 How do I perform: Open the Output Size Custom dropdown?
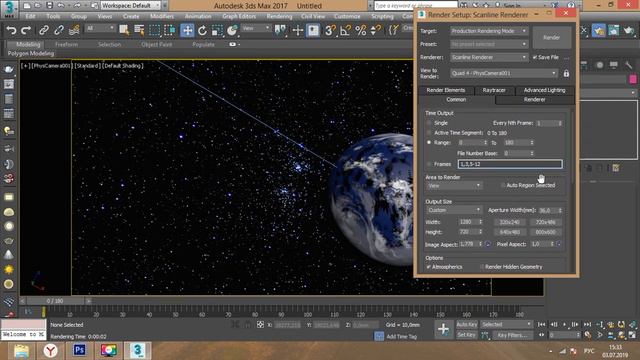coord(454,210)
